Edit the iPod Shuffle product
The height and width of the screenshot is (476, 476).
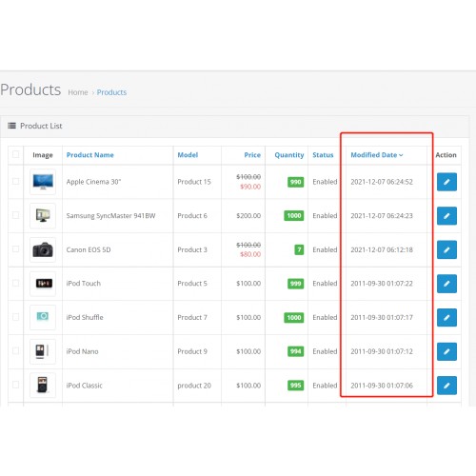(x=446, y=317)
